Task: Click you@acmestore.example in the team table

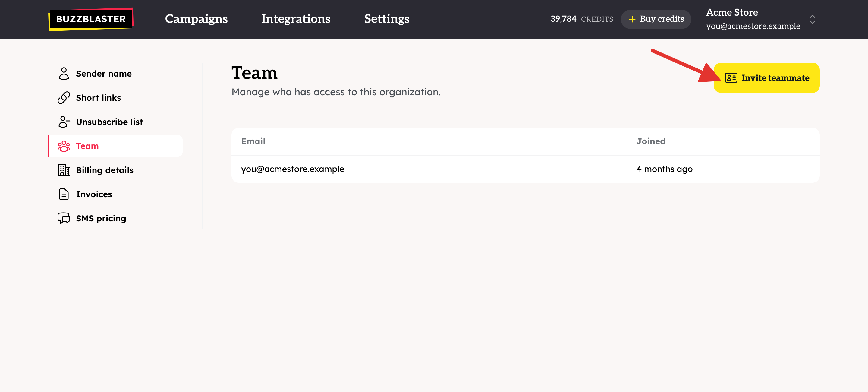Action: point(292,169)
